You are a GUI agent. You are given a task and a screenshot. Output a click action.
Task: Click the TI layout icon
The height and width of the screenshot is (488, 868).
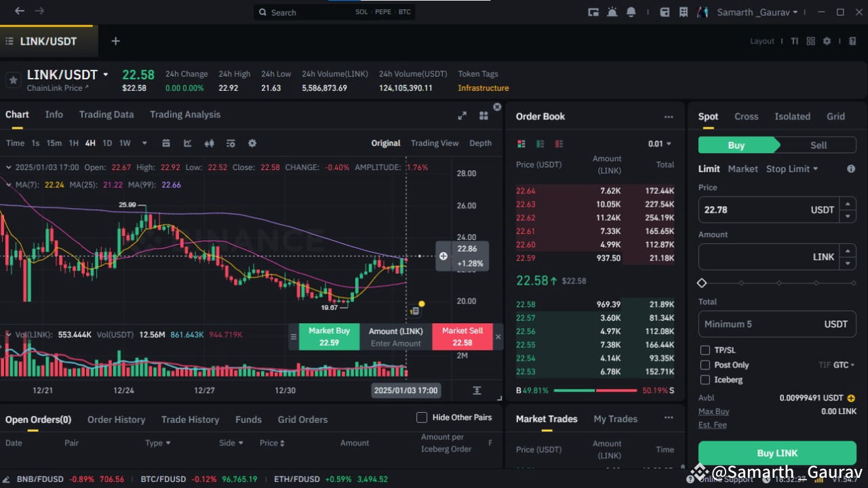[x=794, y=41]
